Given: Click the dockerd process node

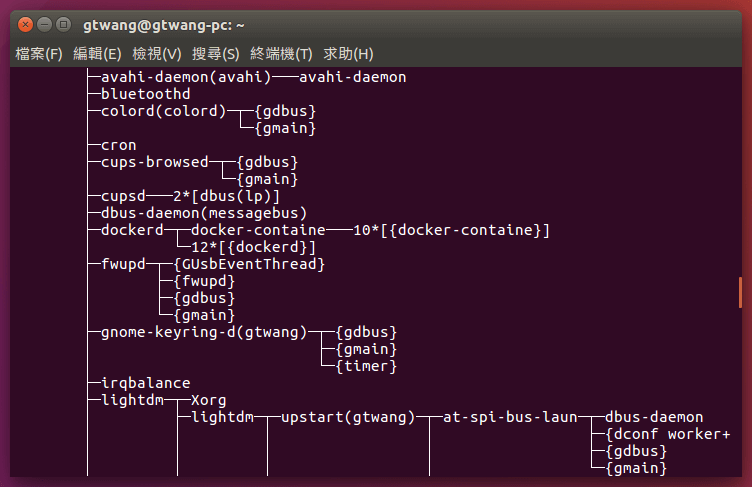Looking at the screenshot, I should coord(132,230).
